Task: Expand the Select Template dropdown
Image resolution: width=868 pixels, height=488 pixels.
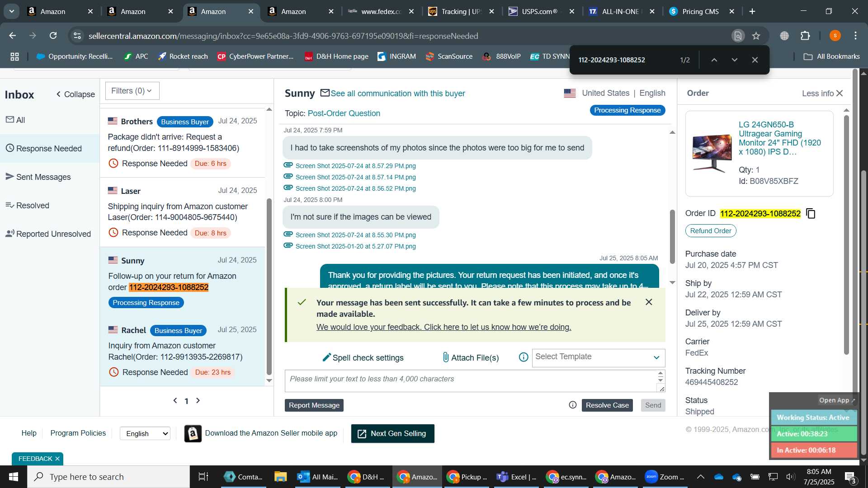Action: pos(598,357)
